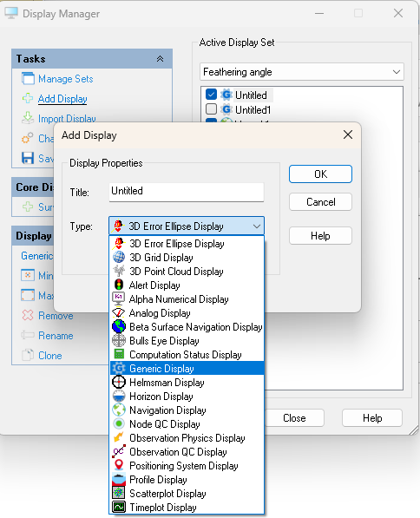Click the Helmsman Display crosshair icon
The width and height of the screenshot is (420, 518).
click(x=119, y=383)
